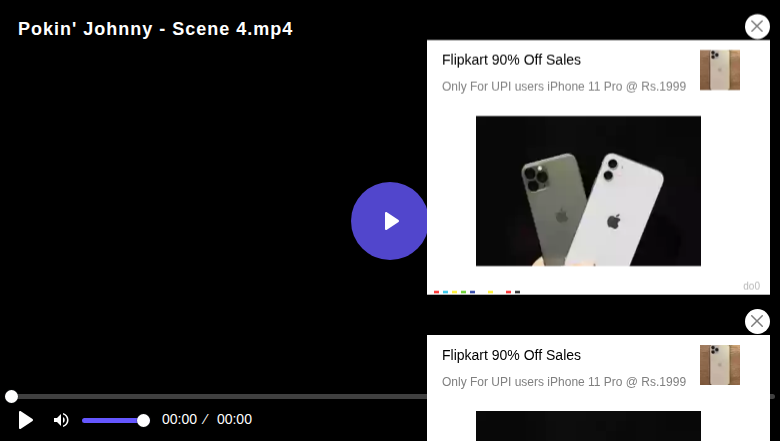Click the purple volume slider track
Image resolution: width=780 pixels, height=441 pixels.
click(110, 420)
